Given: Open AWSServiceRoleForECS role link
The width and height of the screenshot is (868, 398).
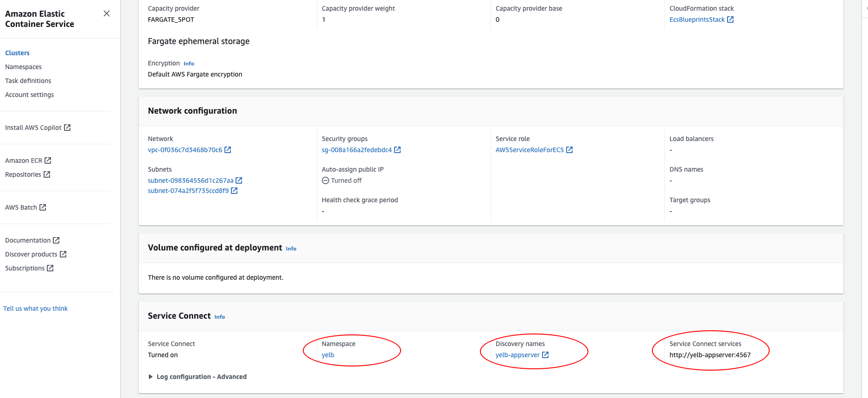Looking at the screenshot, I should click(x=530, y=150).
